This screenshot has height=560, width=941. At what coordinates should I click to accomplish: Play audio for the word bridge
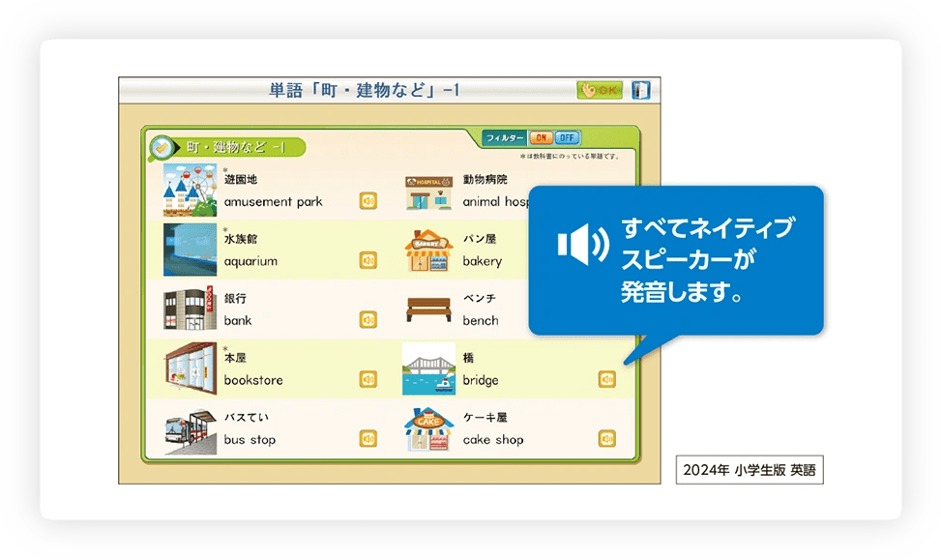pyautogui.click(x=606, y=379)
